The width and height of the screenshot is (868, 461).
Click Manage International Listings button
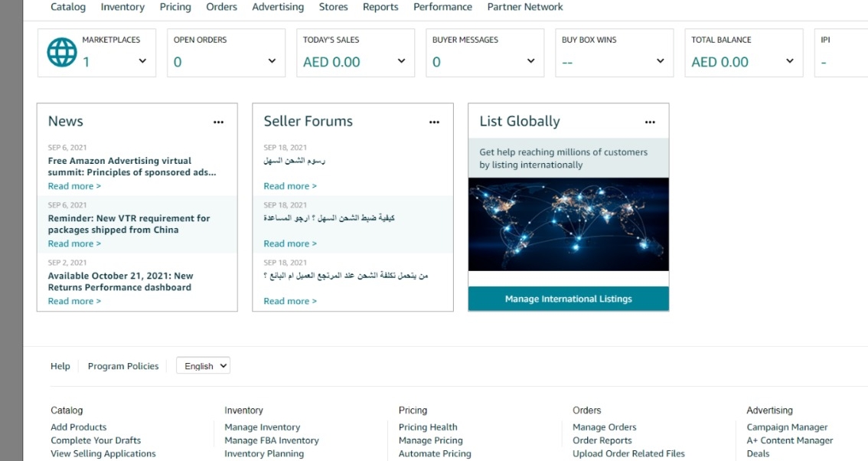[569, 299]
